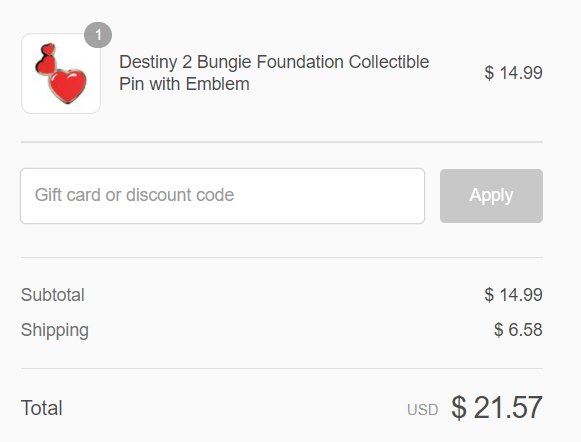581x442 pixels.
Task: Click the item price $ 14.99 beside the title
Action: pos(514,73)
